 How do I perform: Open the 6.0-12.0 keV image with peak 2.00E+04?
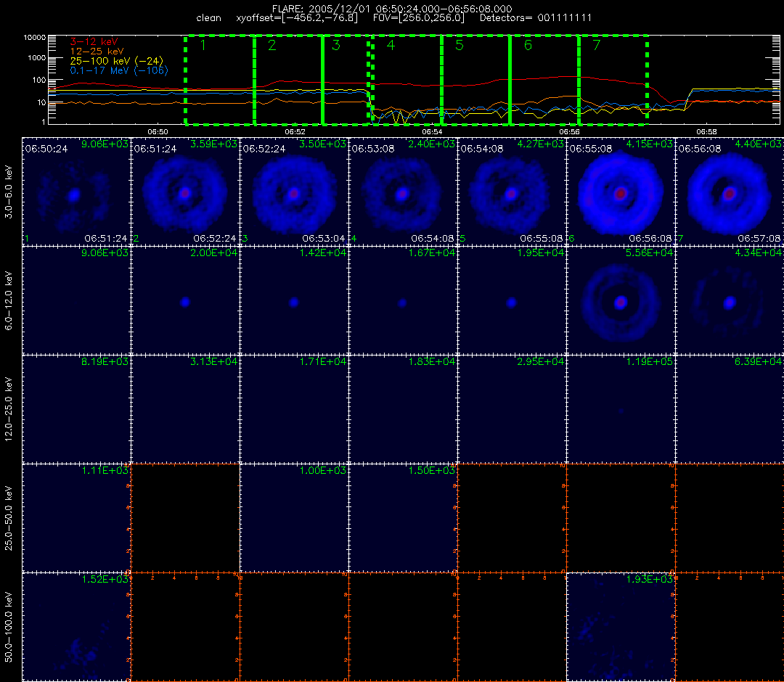point(186,301)
